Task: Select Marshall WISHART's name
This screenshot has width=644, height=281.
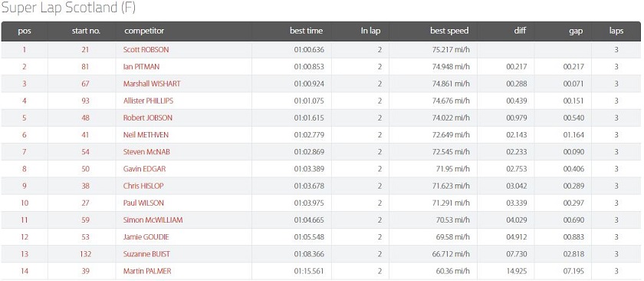Action: tap(152, 84)
